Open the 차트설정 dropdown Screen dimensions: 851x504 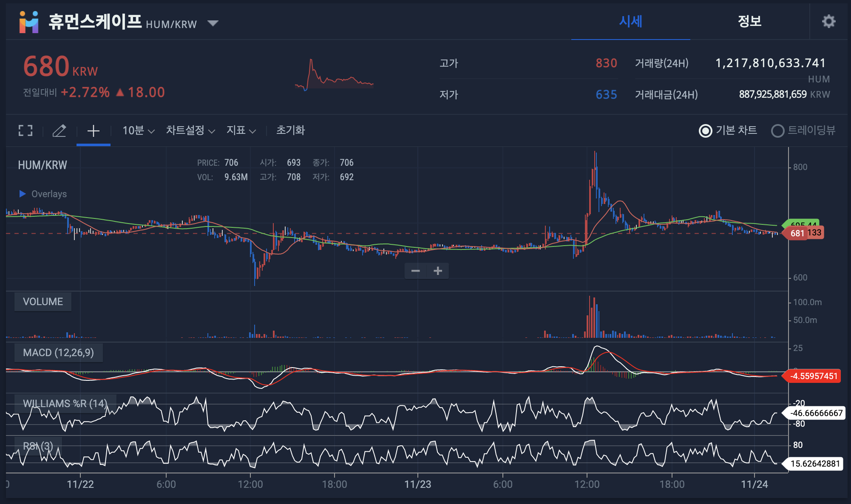190,130
